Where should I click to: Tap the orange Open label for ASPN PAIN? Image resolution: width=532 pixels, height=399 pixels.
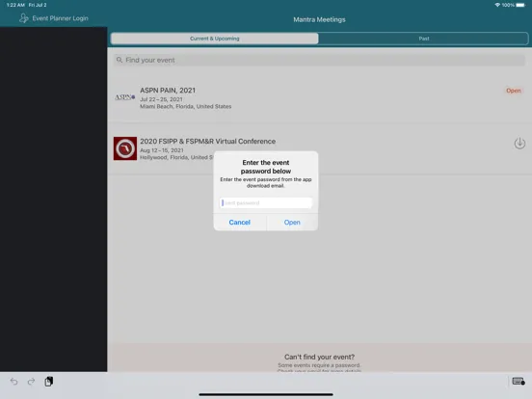point(514,91)
